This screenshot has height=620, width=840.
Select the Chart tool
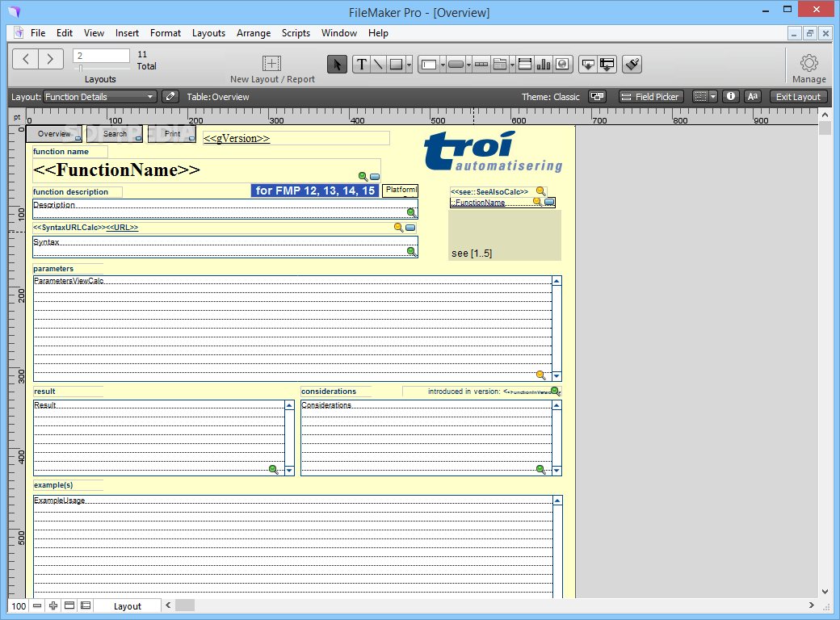544,65
